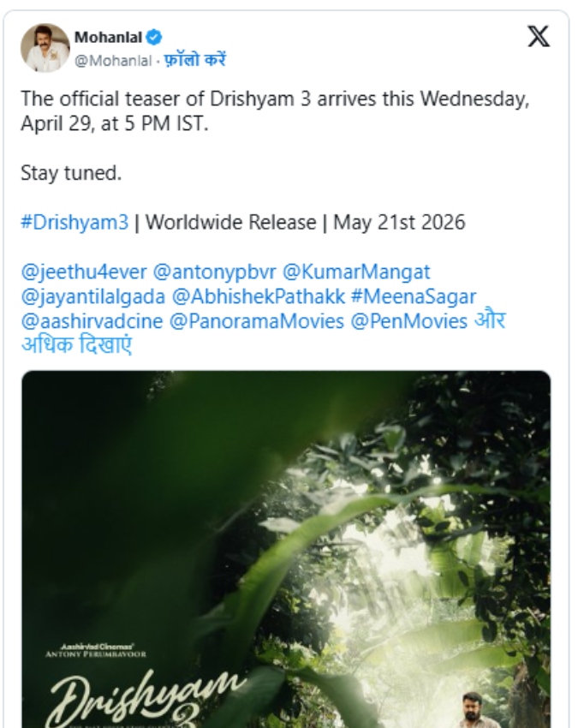578x728 pixels.
Task: Click the X logo icon
Action: (x=539, y=39)
